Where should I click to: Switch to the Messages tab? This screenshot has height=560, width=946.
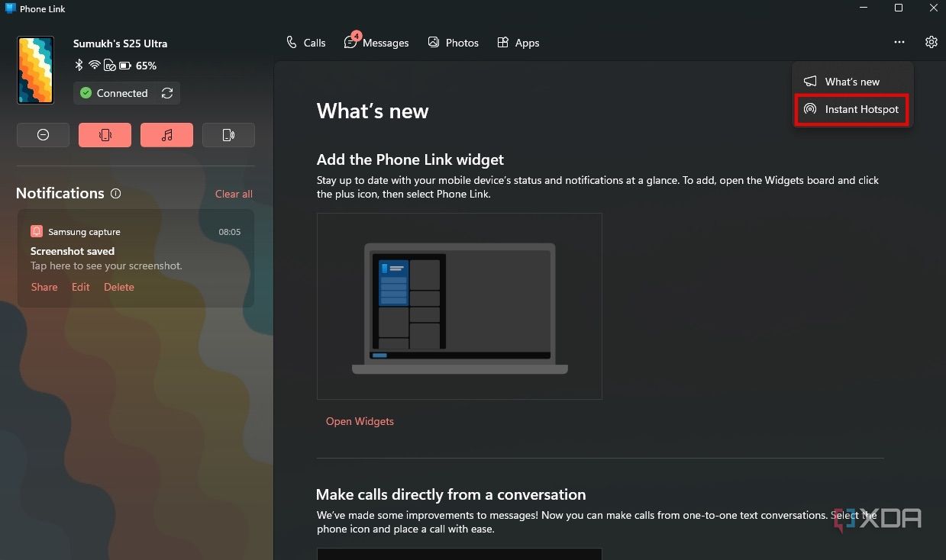376,43
